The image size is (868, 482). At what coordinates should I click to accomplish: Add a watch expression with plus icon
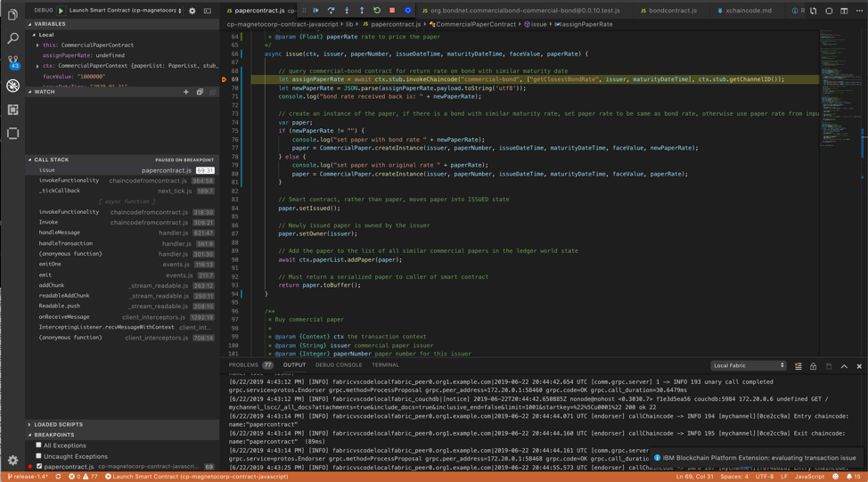click(186, 92)
